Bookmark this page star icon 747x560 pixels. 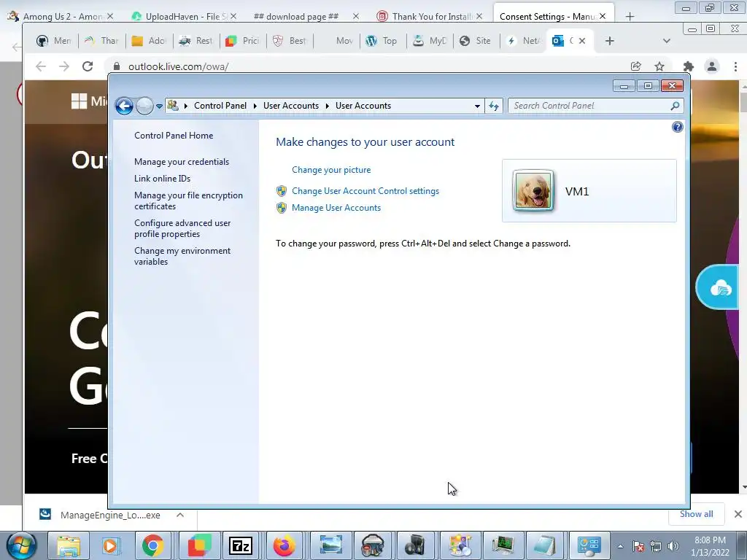[x=659, y=66]
